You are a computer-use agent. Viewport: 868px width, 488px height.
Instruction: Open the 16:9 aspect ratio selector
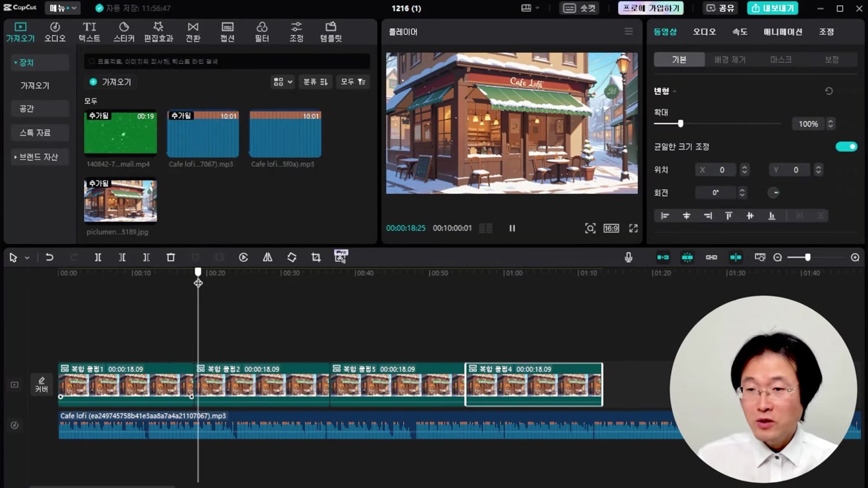[x=611, y=229]
